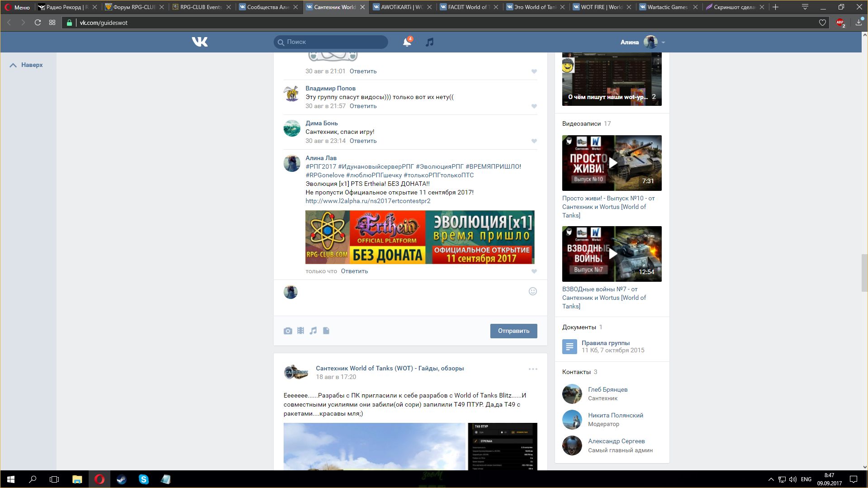The height and width of the screenshot is (488, 868).
Task: Like Владимир Попов's comment
Action: tap(534, 106)
